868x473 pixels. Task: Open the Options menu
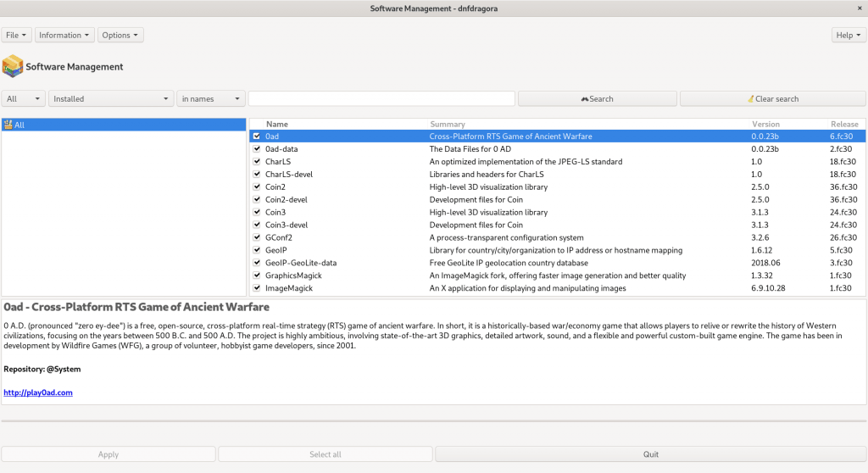120,35
